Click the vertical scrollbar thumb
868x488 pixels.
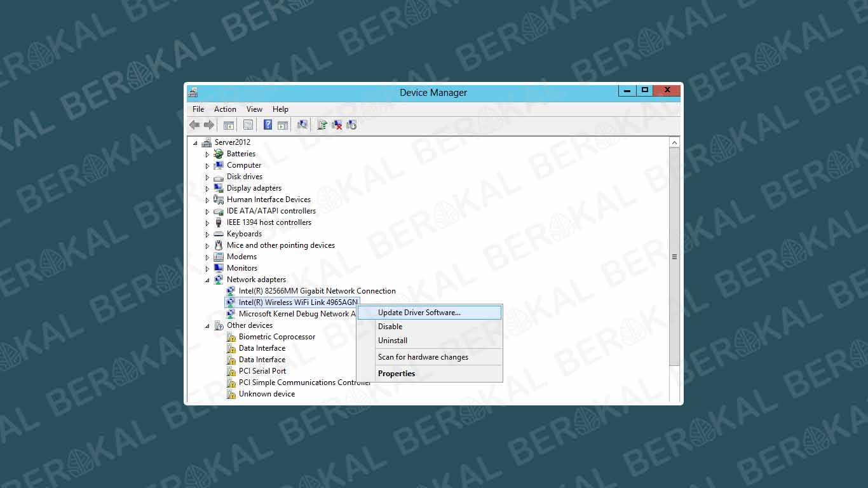[674, 257]
